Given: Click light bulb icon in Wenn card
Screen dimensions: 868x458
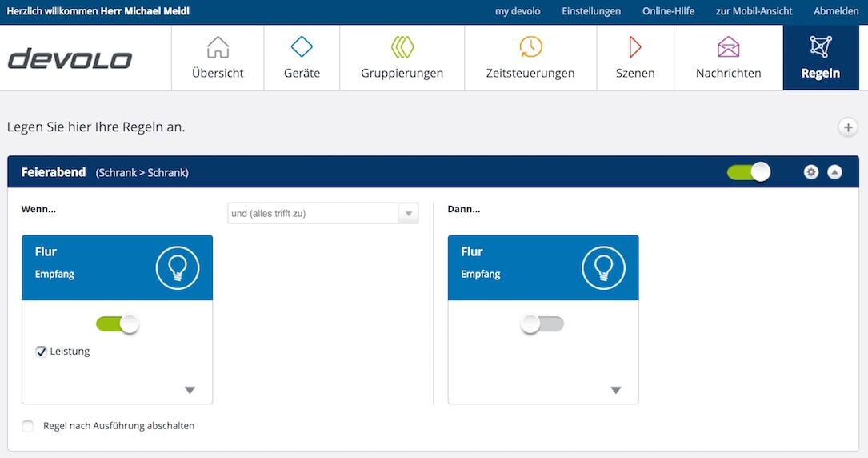Looking at the screenshot, I should [178, 267].
